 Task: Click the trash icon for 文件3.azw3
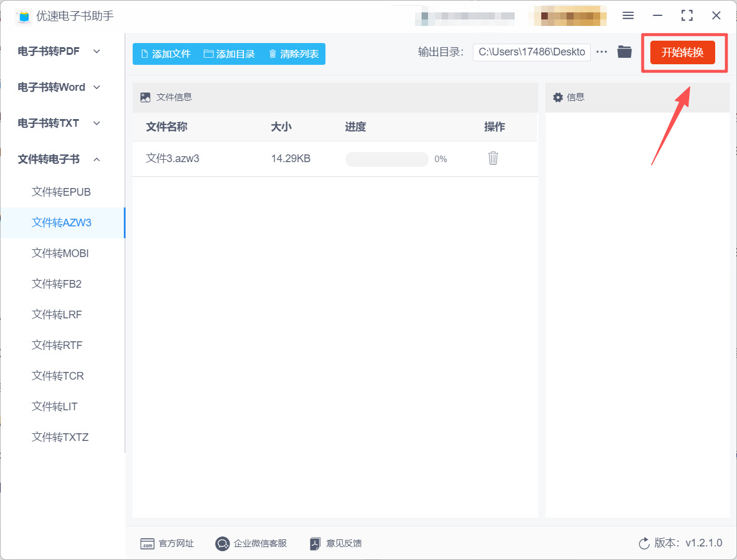tap(493, 158)
